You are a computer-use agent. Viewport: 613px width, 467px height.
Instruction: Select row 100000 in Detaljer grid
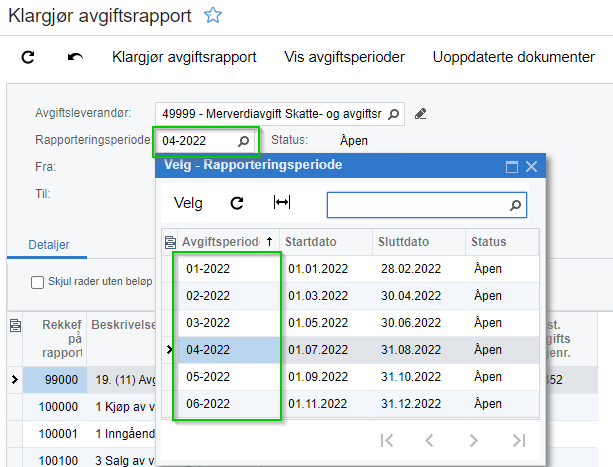click(x=55, y=407)
